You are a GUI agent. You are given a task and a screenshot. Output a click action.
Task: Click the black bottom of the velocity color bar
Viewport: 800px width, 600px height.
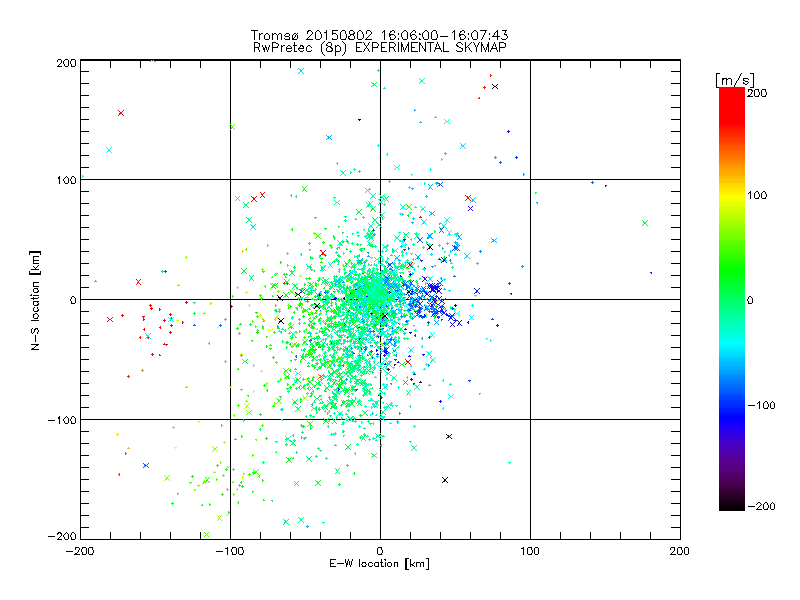pyautogui.click(x=732, y=504)
